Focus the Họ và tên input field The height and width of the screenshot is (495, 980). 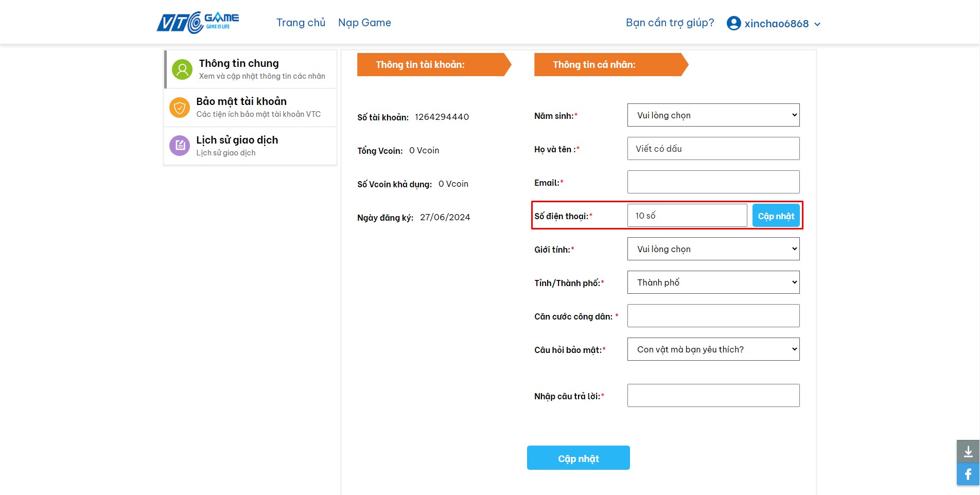click(713, 149)
